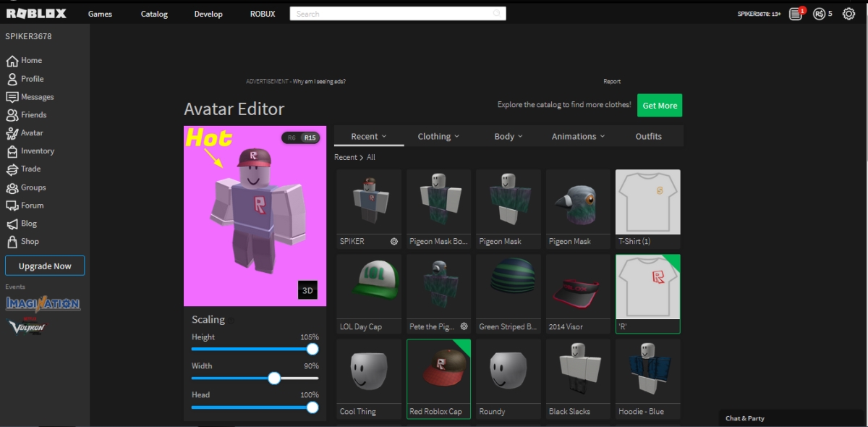Unequip the Red Roblox Cap item

(438, 379)
